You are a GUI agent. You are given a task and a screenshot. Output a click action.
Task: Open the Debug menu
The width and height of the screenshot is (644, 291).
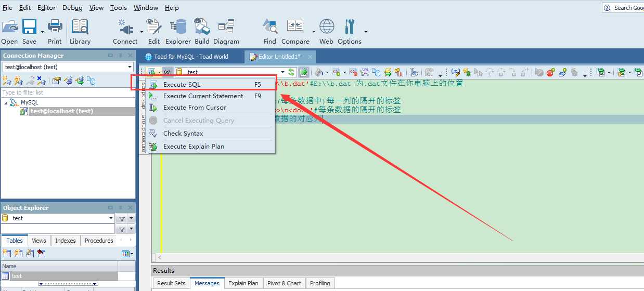pyautogui.click(x=72, y=8)
